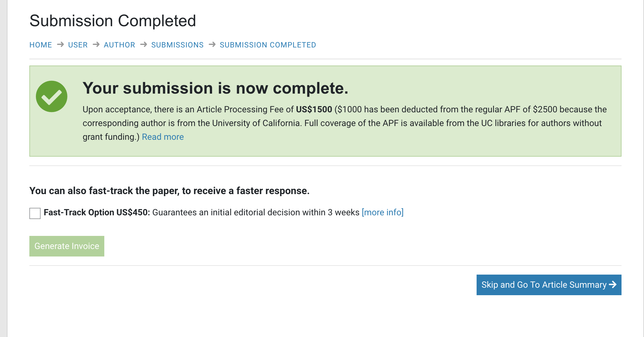Select the SUBMISSION COMPLETED breadcrumb
This screenshot has height=337, width=644.
268,45
